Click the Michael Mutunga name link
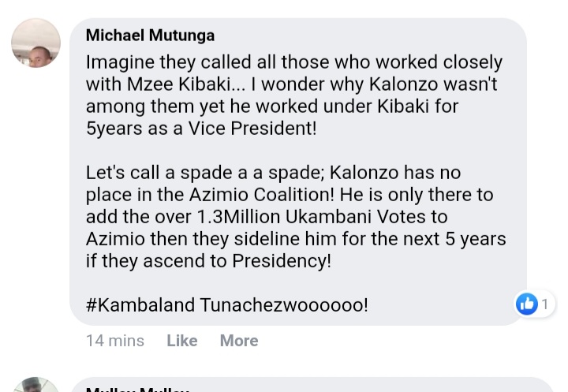Image resolution: width=568 pixels, height=392 pixels. pyautogui.click(x=150, y=35)
